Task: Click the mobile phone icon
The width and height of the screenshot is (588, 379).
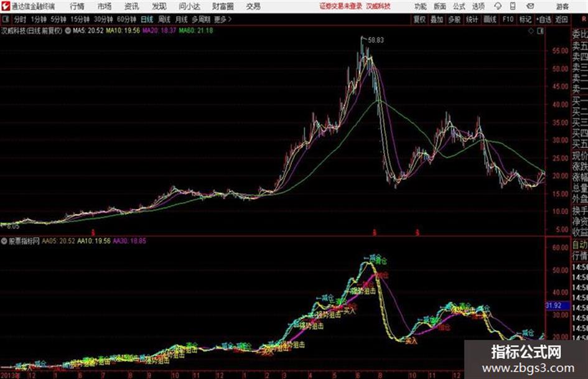Action: pos(513,6)
